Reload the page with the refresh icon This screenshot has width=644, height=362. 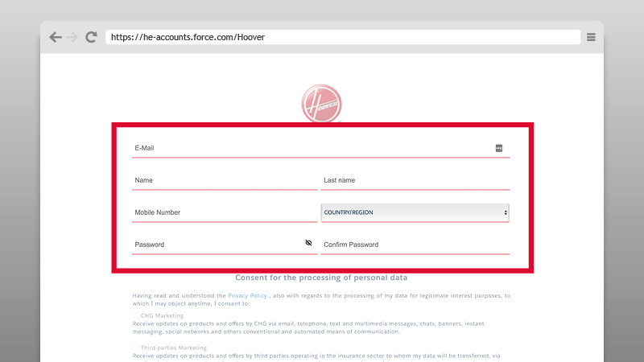[91, 37]
